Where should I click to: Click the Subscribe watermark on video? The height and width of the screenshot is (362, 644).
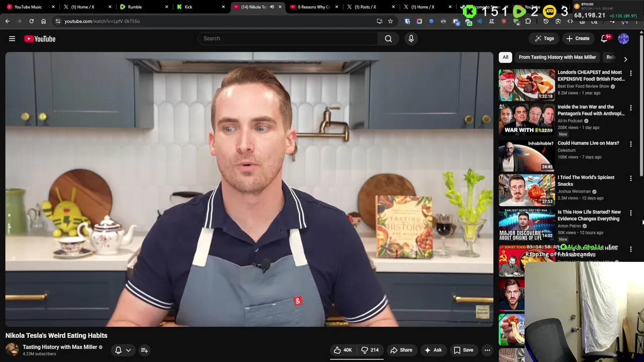click(x=482, y=312)
